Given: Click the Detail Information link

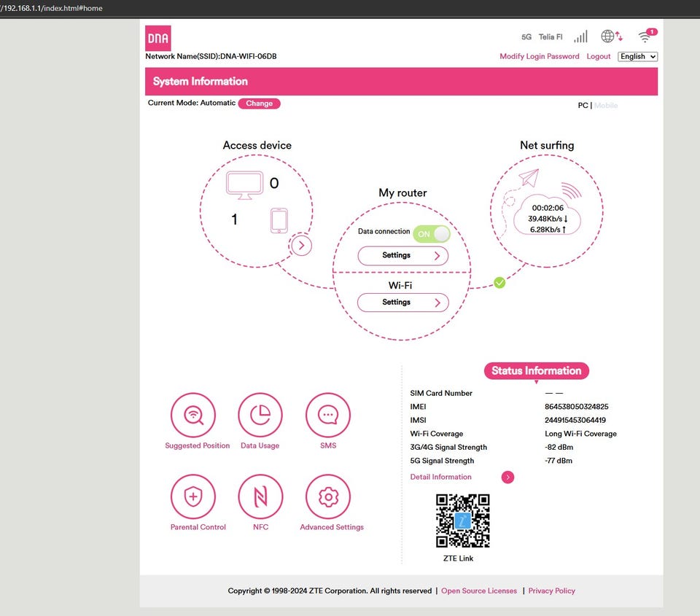Looking at the screenshot, I should pyautogui.click(x=440, y=477).
